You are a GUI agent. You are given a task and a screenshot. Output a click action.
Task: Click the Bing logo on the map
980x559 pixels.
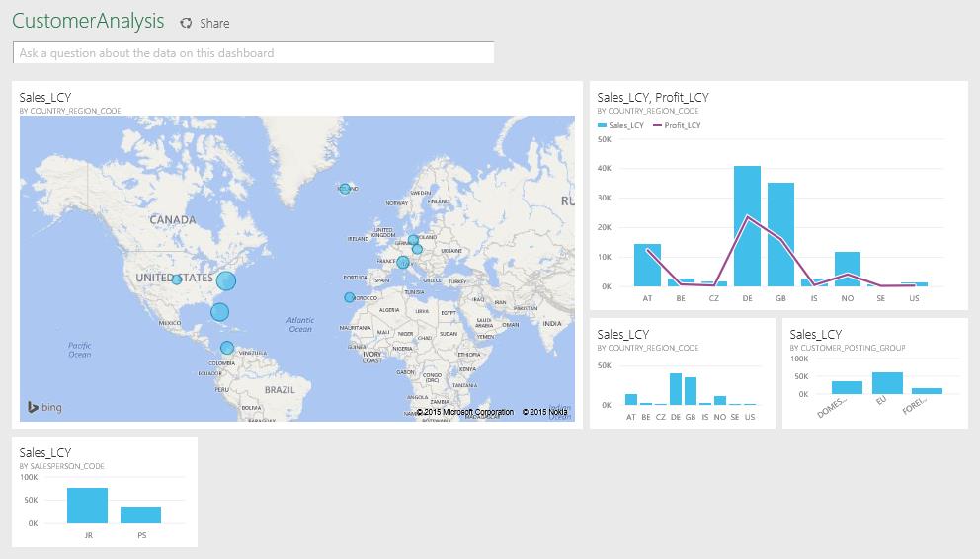point(44,407)
